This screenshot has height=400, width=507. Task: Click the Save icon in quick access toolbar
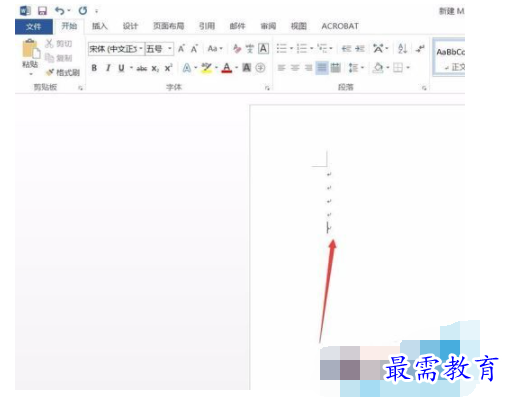(42, 11)
